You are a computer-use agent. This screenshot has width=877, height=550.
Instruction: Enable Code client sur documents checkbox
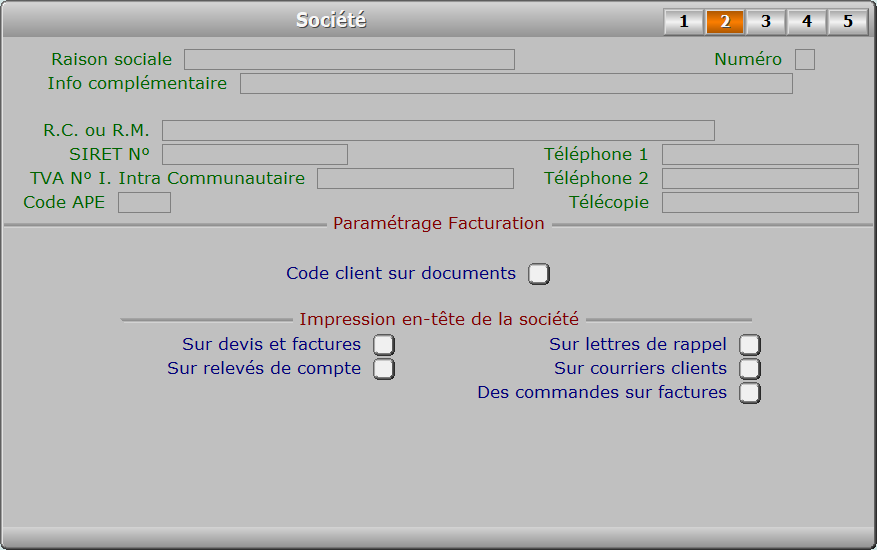[539, 274]
